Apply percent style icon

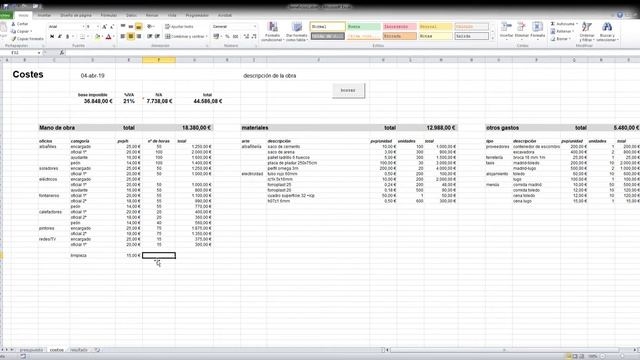click(227, 36)
